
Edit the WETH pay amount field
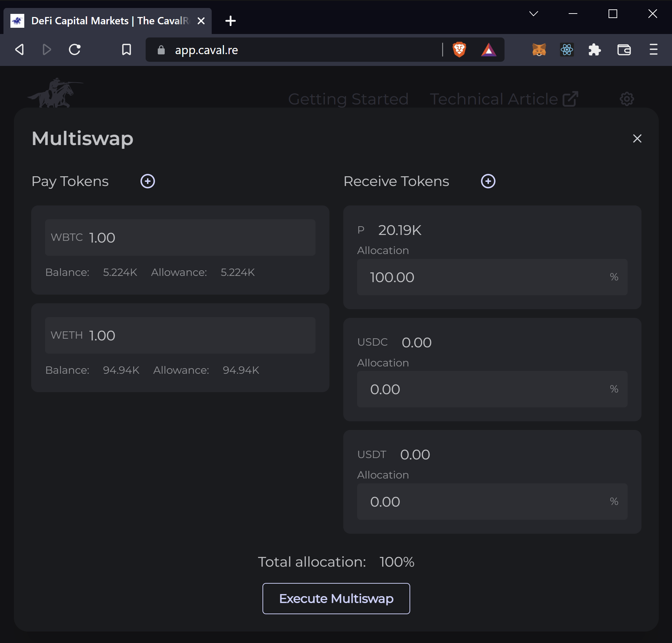click(180, 336)
